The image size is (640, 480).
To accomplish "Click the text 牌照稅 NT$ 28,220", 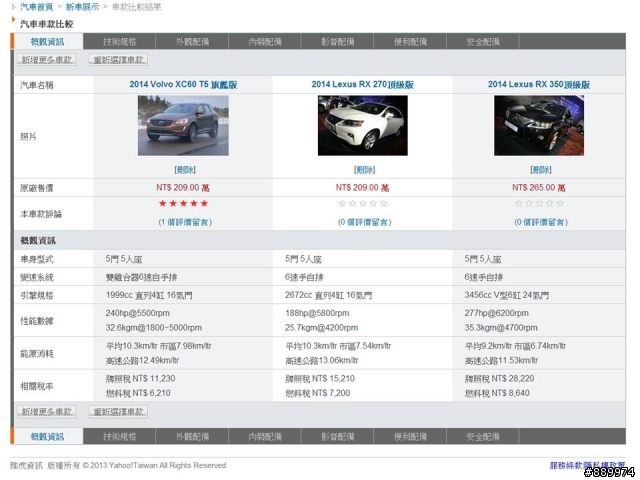I will [x=499, y=378].
